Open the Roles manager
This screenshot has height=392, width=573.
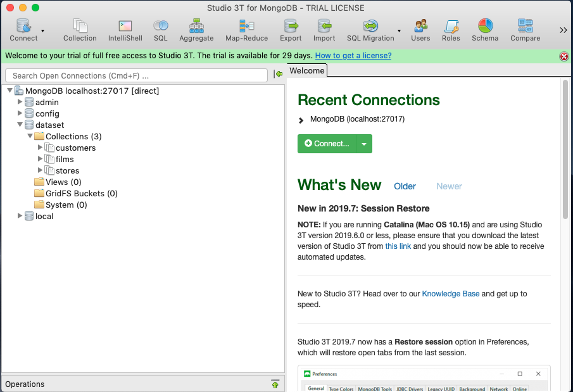click(x=451, y=30)
